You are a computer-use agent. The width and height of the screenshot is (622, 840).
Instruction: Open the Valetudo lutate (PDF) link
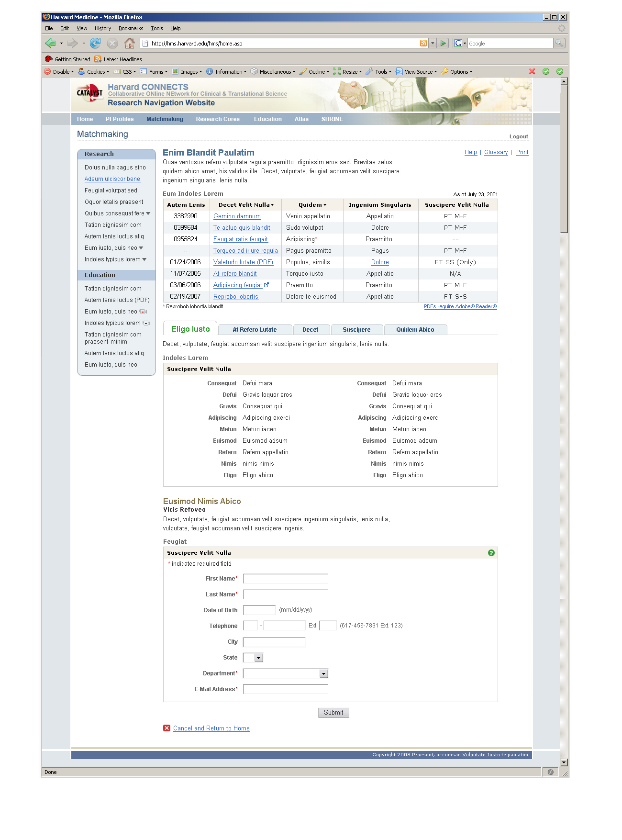243,262
